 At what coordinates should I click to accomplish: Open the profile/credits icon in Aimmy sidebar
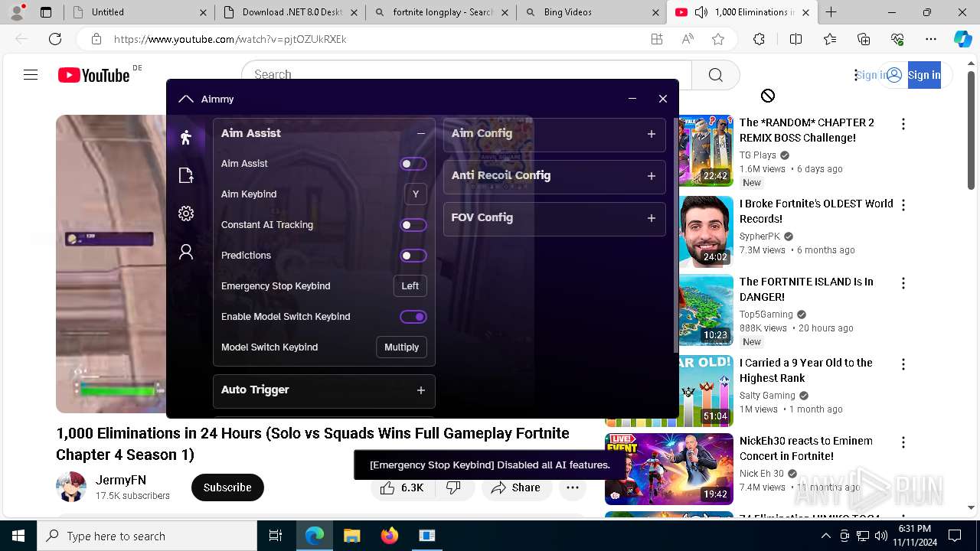tap(186, 252)
